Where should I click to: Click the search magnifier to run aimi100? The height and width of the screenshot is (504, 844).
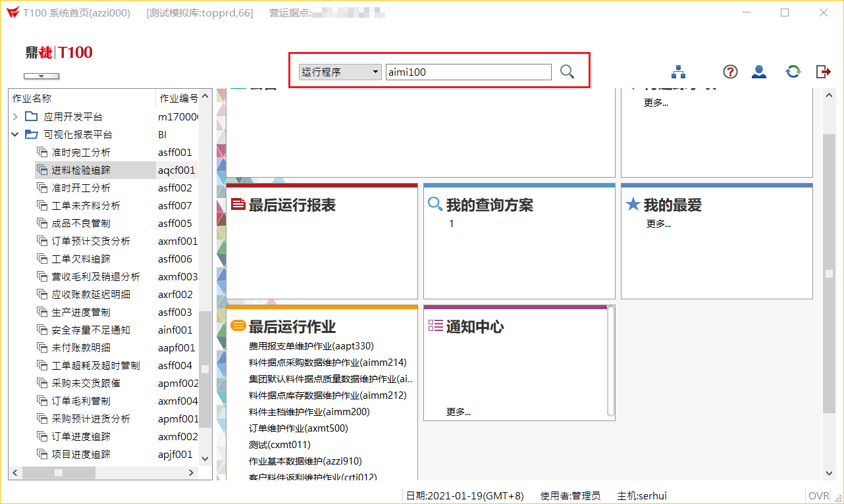coord(567,72)
